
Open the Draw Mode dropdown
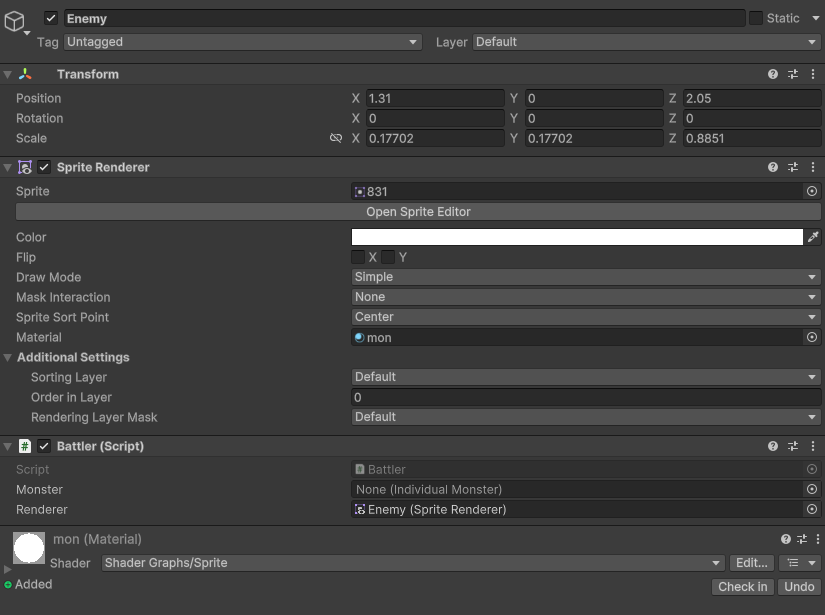tap(586, 277)
